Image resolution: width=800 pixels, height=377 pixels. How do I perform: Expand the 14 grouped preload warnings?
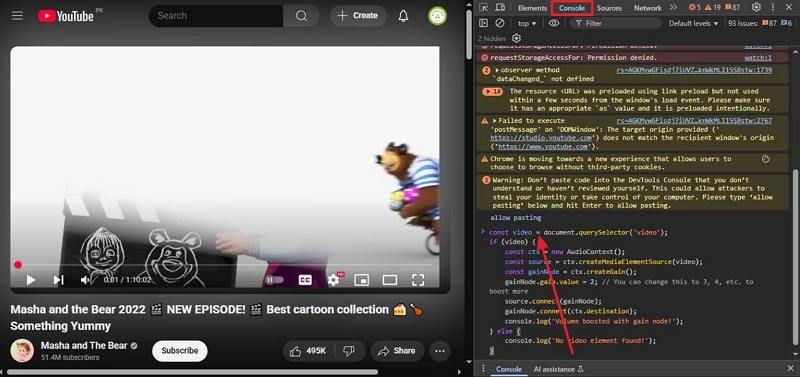click(493, 92)
